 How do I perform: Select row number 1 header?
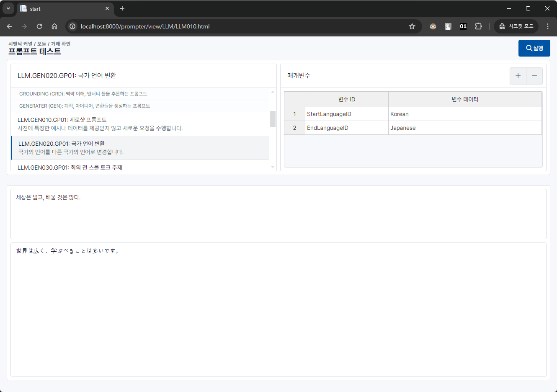[294, 114]
